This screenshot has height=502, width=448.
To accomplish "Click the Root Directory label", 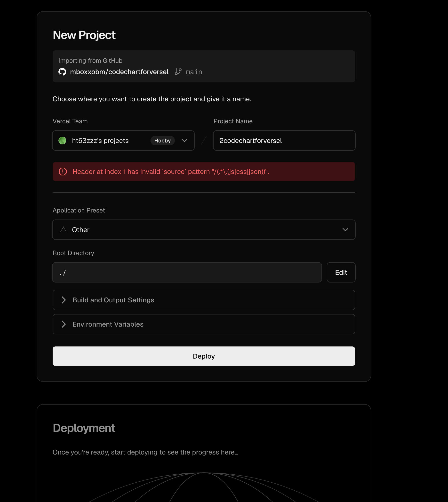I will coord(73,253).
